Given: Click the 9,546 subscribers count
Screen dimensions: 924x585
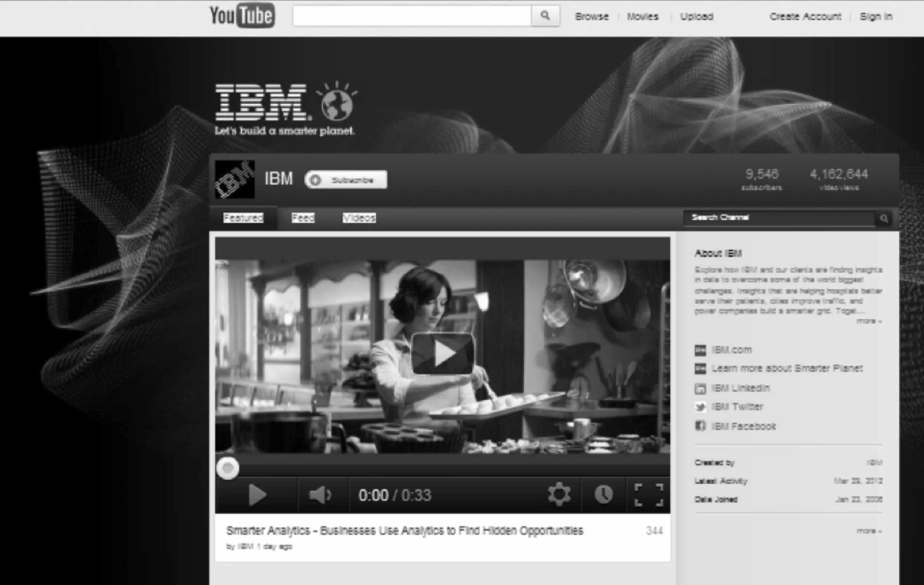Looking at the screenshot, I should (x=762, y=179).
